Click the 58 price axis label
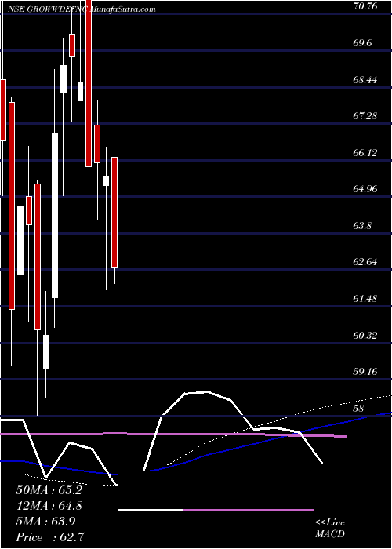 pos(359,409)
